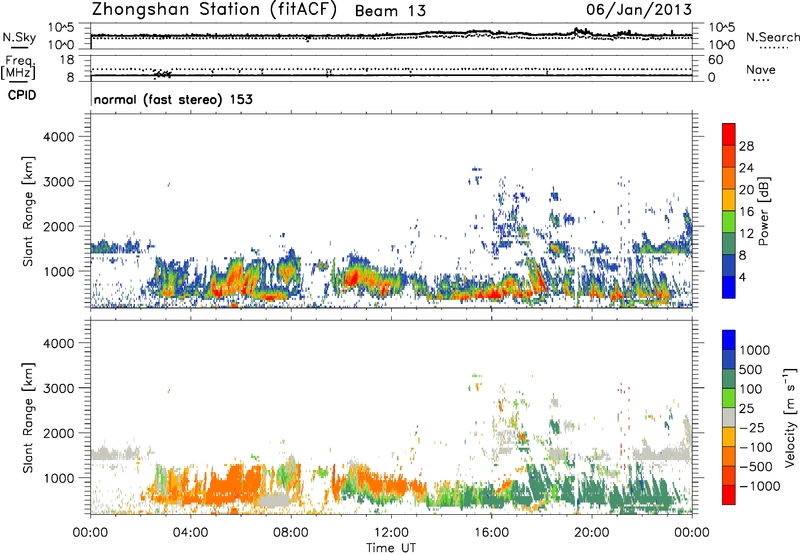Click the '60' Nave axis tick label
Image resolution: width=800 pixels, height=554 pixels.
(x=716, y=60)
